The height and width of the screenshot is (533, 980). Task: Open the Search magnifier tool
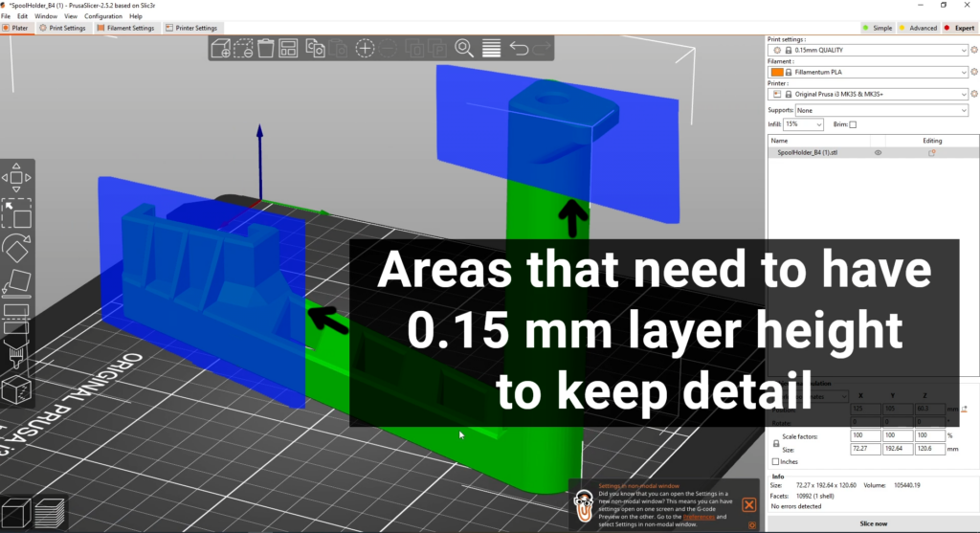click(464, 48)
